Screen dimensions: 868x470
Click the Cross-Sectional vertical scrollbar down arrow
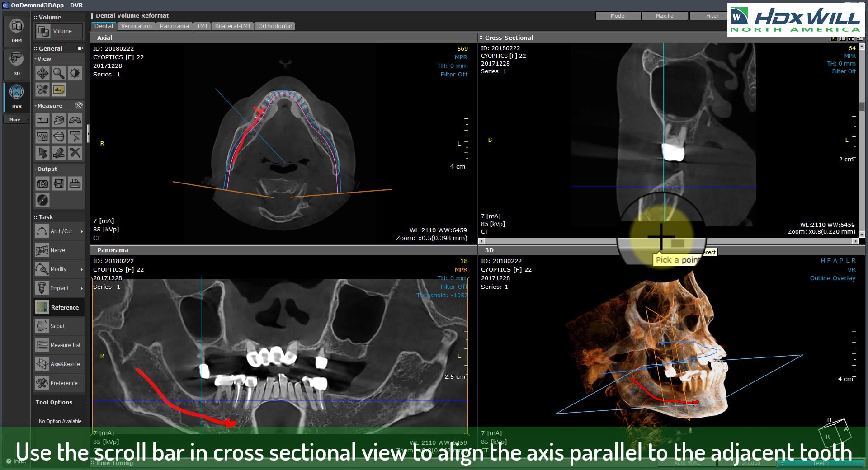click(862, 235)
